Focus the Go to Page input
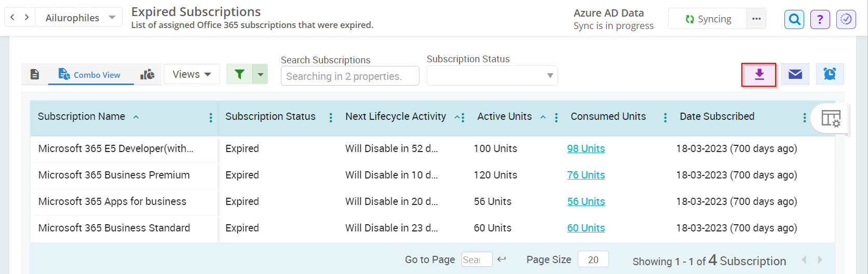The height and width of the screenshot is (274, 868). (477, 259)
